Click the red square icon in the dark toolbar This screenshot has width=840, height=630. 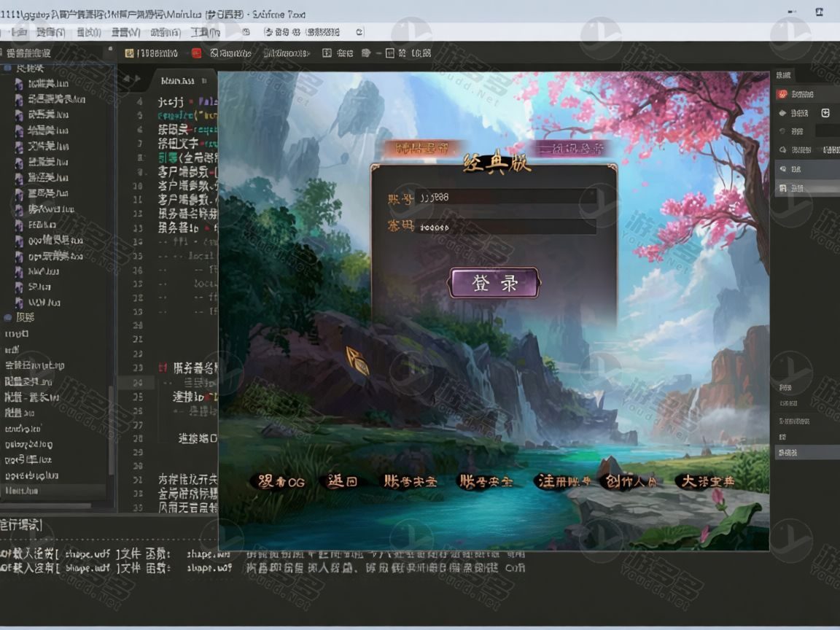[197, 53]
